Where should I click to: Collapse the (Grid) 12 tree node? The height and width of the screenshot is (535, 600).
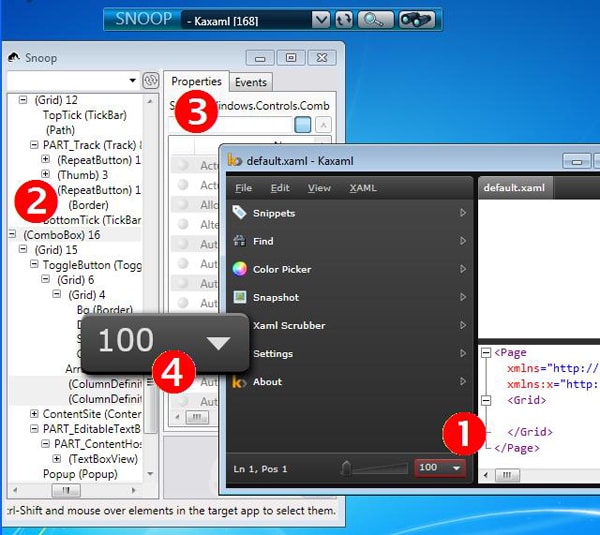coord(23,100)
